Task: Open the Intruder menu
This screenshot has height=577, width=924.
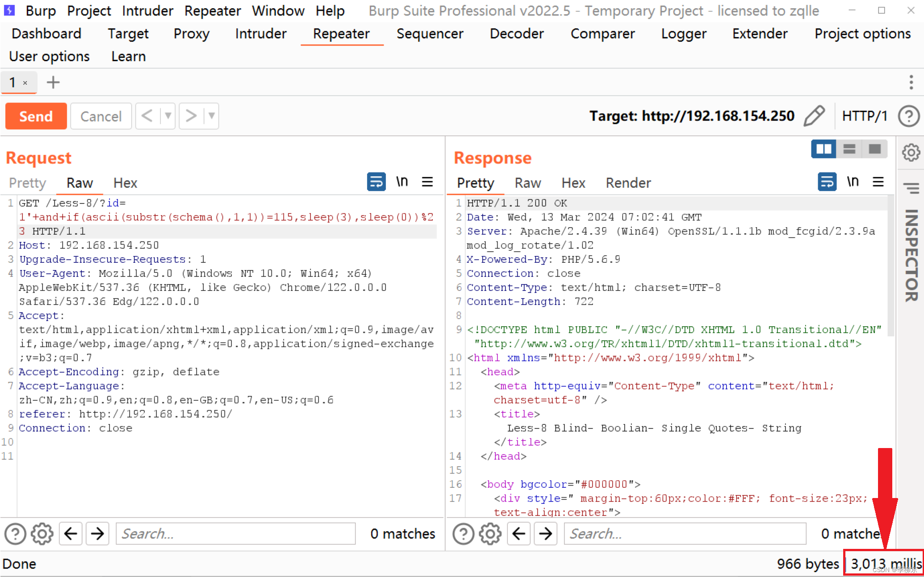Action: pos(147,11)
